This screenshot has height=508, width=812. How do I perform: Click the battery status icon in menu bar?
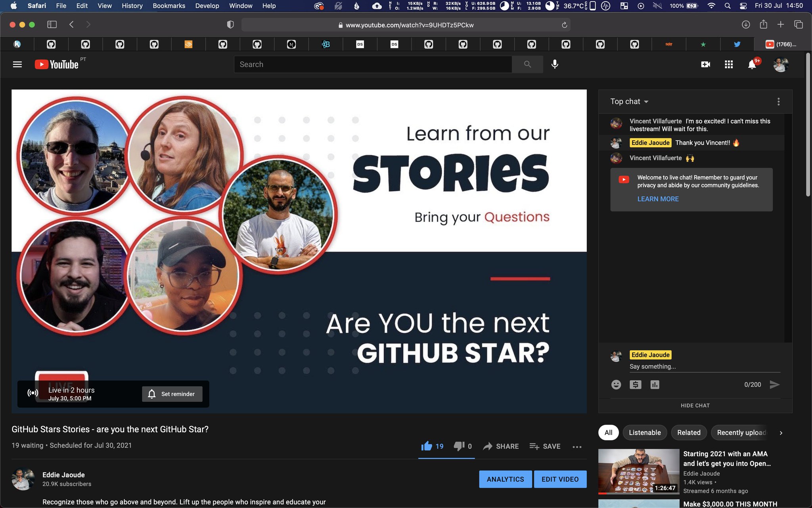[x=691, y=6]
